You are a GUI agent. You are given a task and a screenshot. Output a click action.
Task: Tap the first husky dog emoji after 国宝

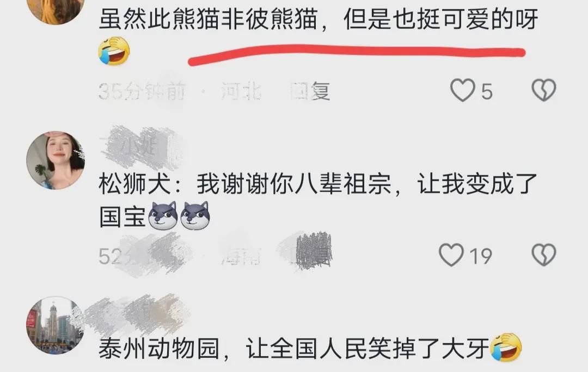[163, 215]
